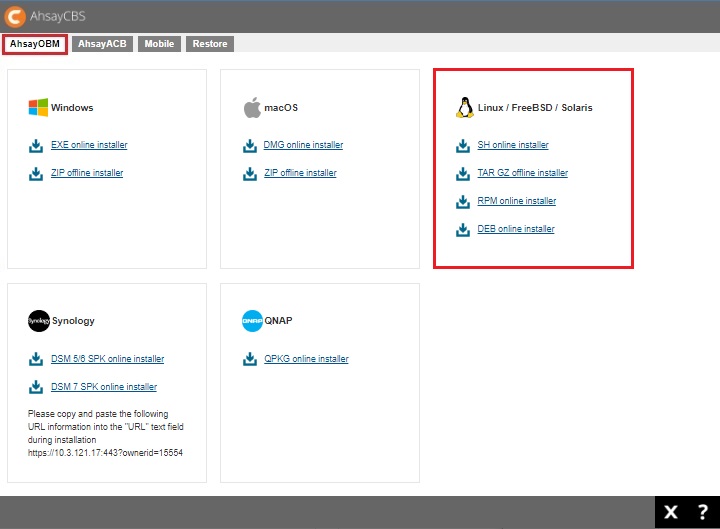Click download icon beside TAR GZ offline installer
Image resolution: width=720 pixels, height=529 pixels.
463,174
